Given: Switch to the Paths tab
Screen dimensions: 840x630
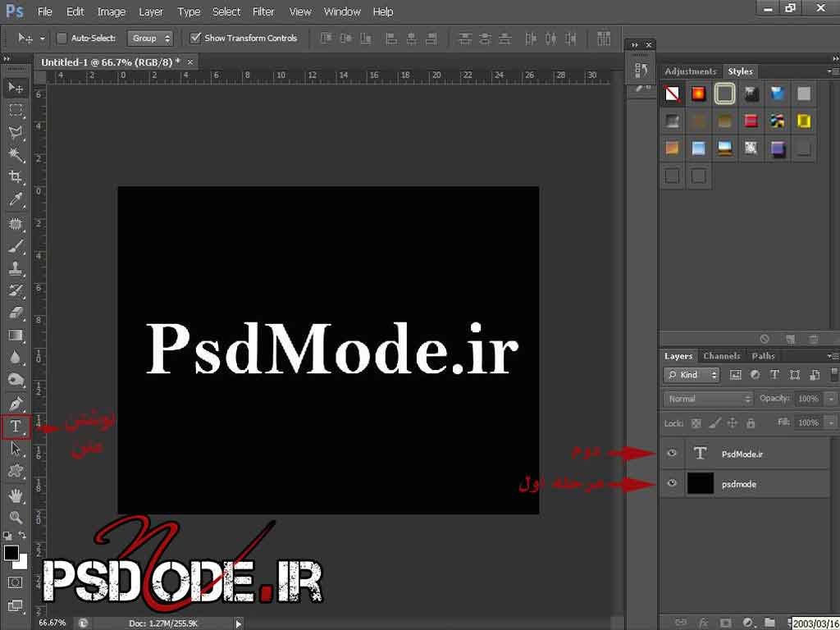Looking at the screenshot, I should (764, 356).
